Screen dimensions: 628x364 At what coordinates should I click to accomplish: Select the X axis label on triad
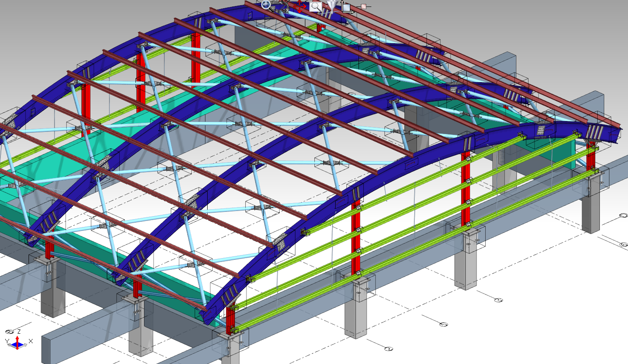31,342
